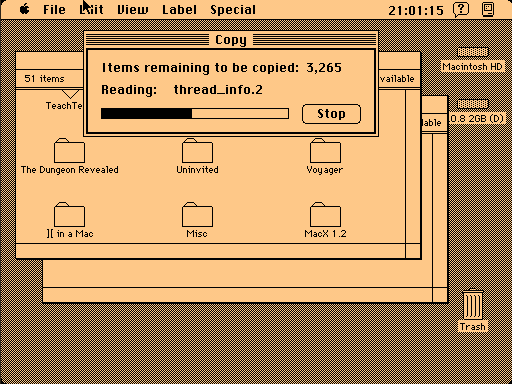Select the Macintosh HD disk icon

(x=473, y=52)
